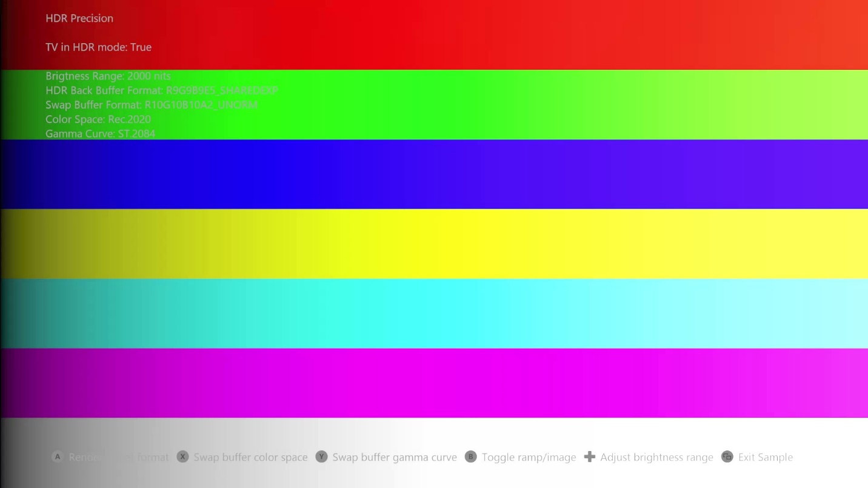Select the render target format label
Screen dimensions: 868x488
tap(119, 457)
